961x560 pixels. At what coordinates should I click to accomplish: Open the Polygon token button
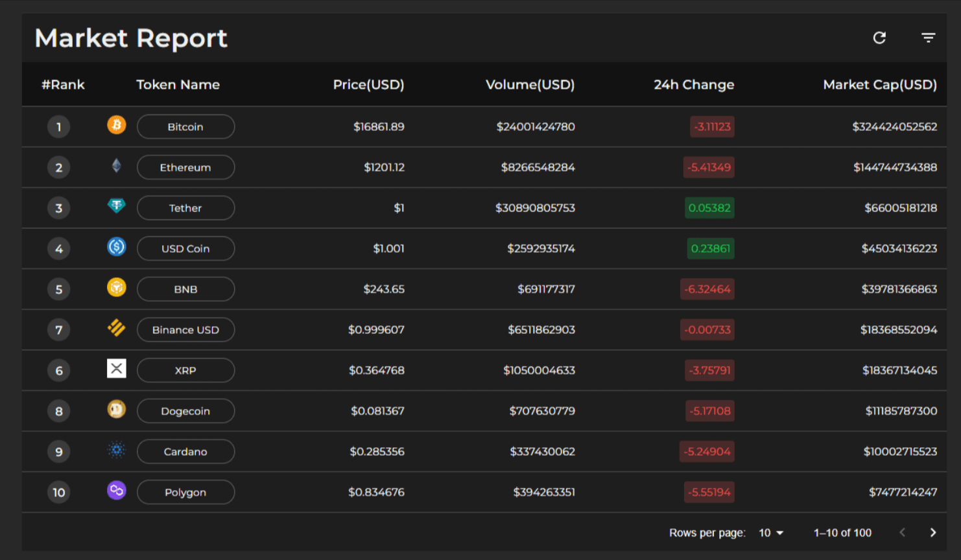(x=185, y=493)
